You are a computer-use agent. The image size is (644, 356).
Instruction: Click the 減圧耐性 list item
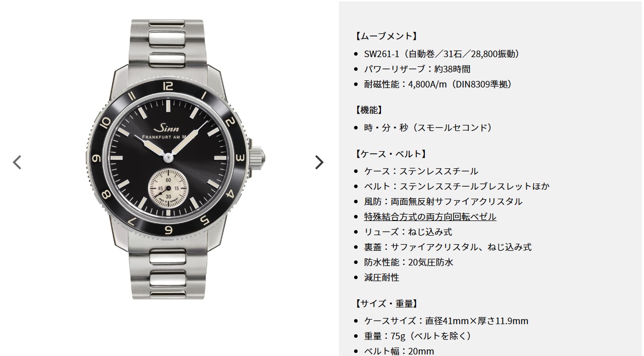(x=381, y=277)
